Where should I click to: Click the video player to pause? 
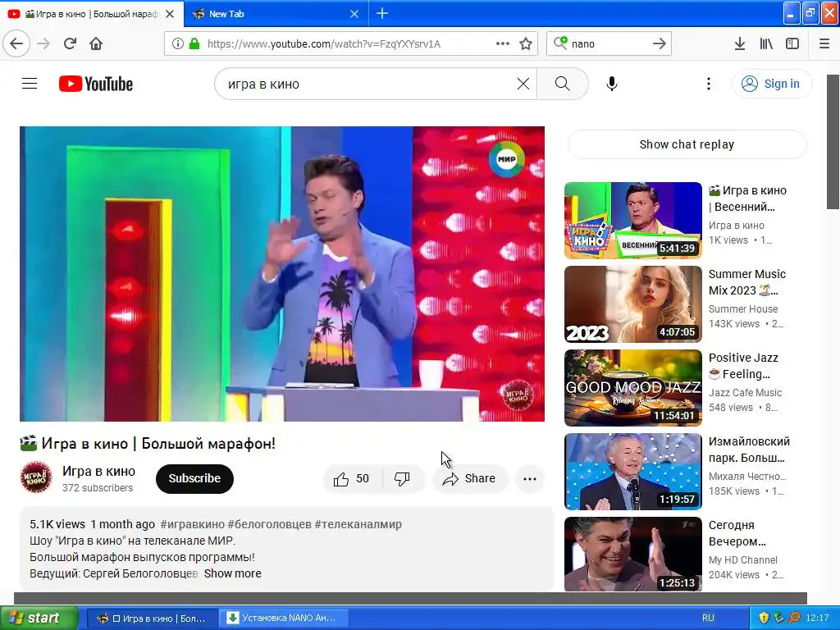[x=282, y=274]
